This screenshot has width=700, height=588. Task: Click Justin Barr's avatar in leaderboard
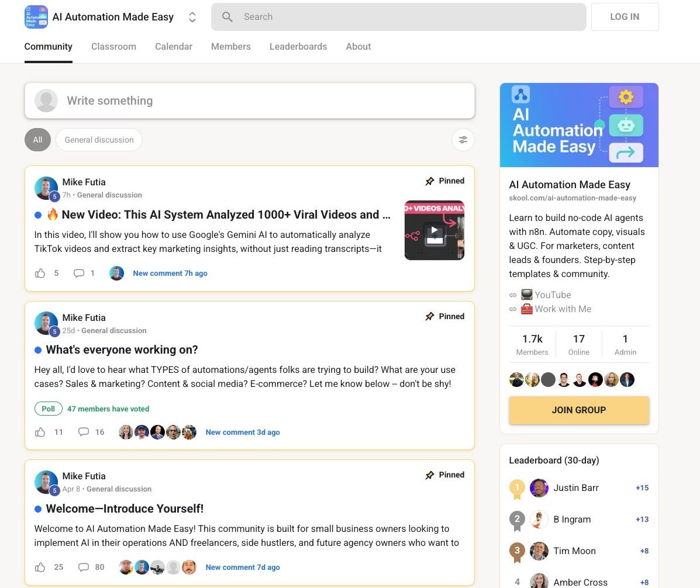pos(539,488)
